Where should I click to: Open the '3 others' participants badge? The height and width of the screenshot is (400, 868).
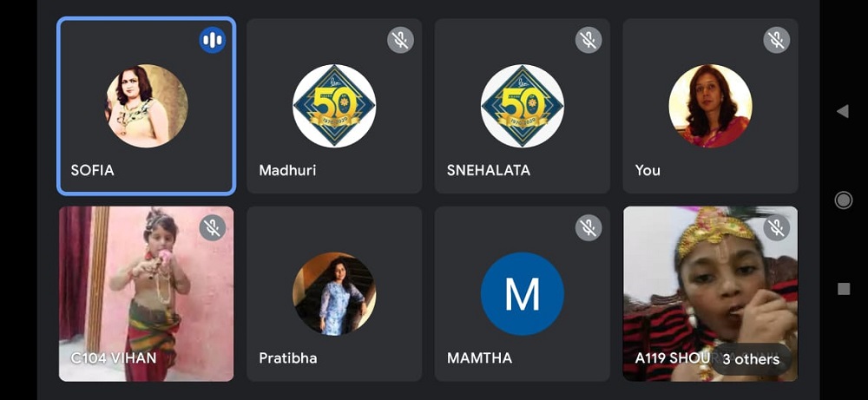click(x=751, y=359)
